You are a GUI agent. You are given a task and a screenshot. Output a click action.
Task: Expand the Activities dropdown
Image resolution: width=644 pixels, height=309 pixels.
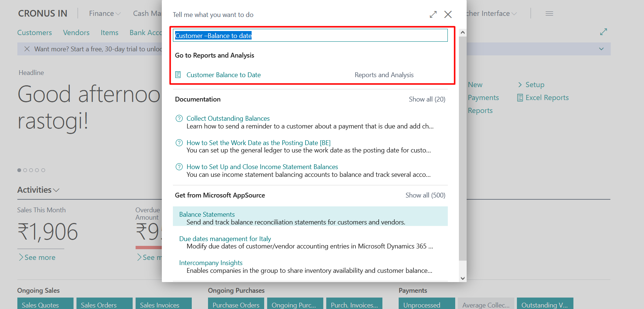pos(38,190)
